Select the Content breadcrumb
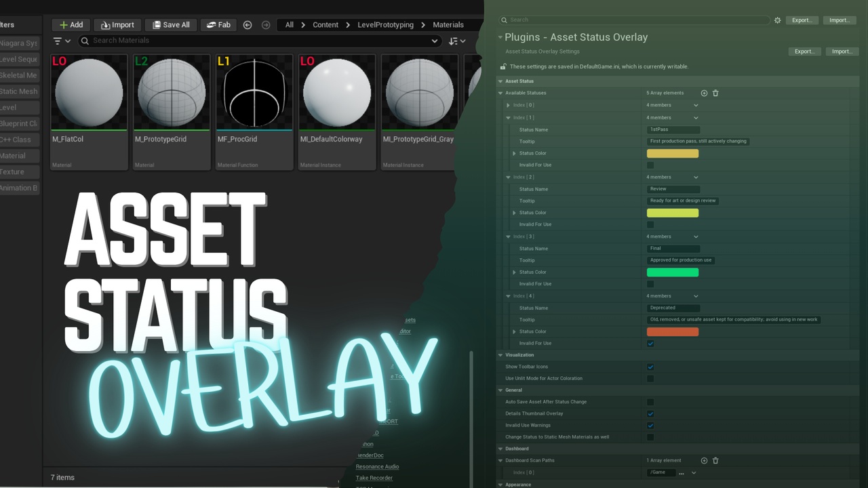The height and width of the screenshot is (488, 868). pyautogui.click(x=325, y=25)
